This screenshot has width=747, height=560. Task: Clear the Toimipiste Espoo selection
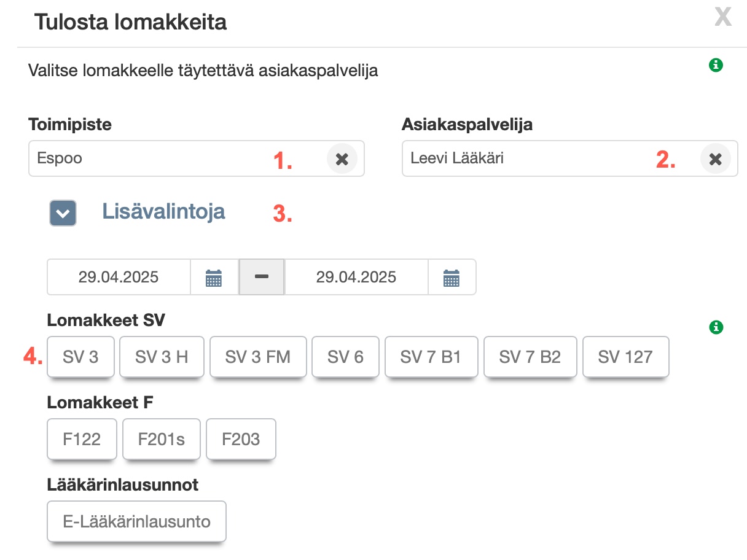click(342, 159)
